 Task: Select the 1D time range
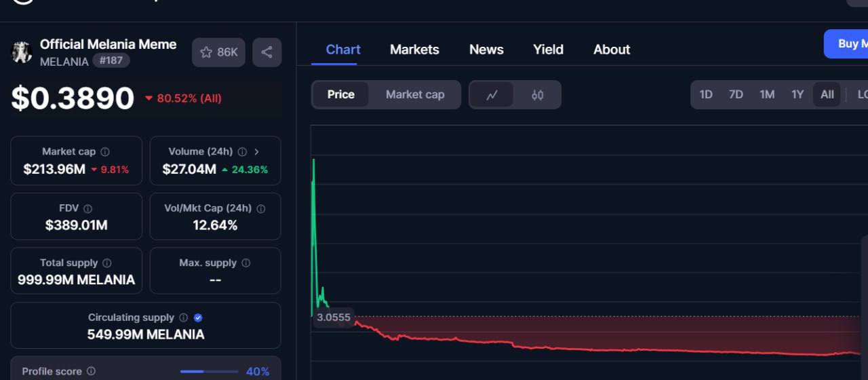pyautogui.click(x=705, y=95)
